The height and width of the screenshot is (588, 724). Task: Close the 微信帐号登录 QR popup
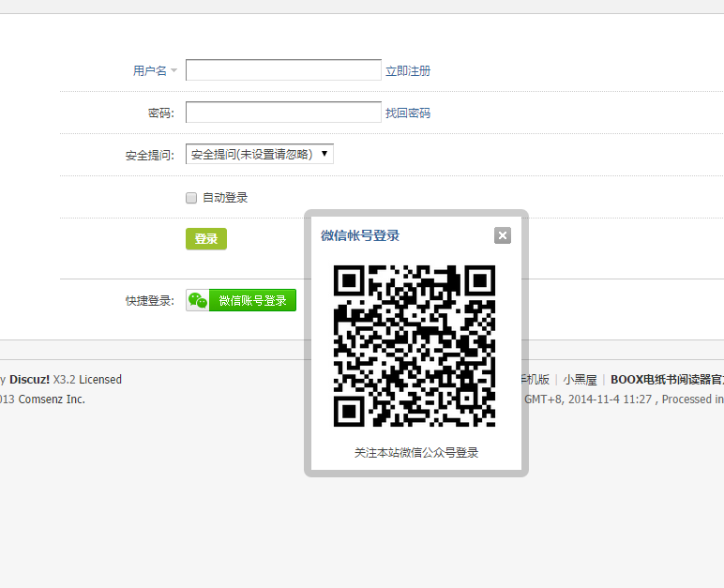coord(503,235)
